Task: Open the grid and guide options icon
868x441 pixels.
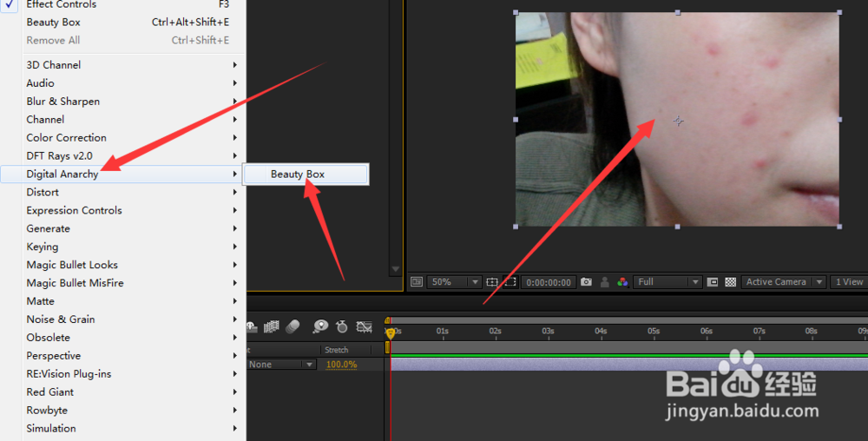Action: pos(492,281)
